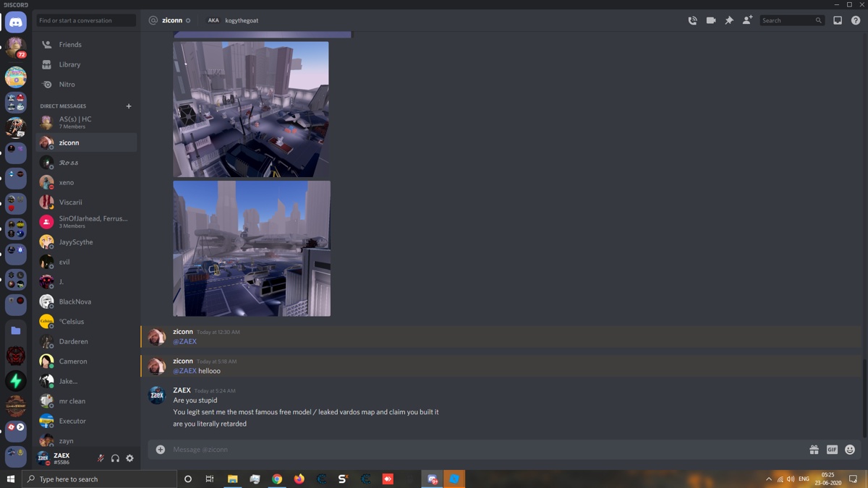Open direct message with Executor
Viewport: 868px width, 488px height.
(86, 421)
